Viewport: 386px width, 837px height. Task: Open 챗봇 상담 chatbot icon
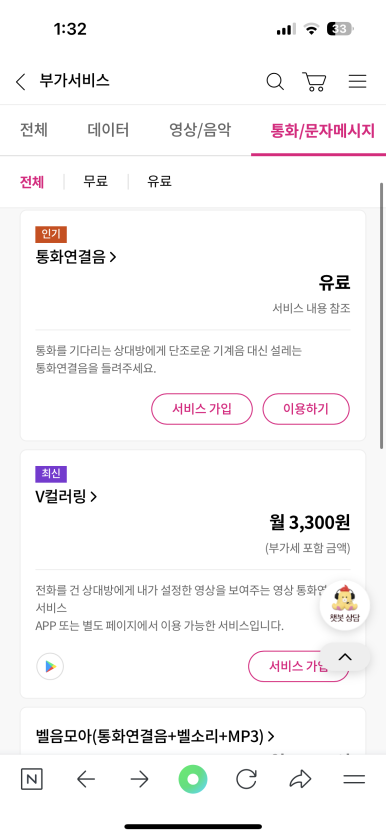coord(345,606)
